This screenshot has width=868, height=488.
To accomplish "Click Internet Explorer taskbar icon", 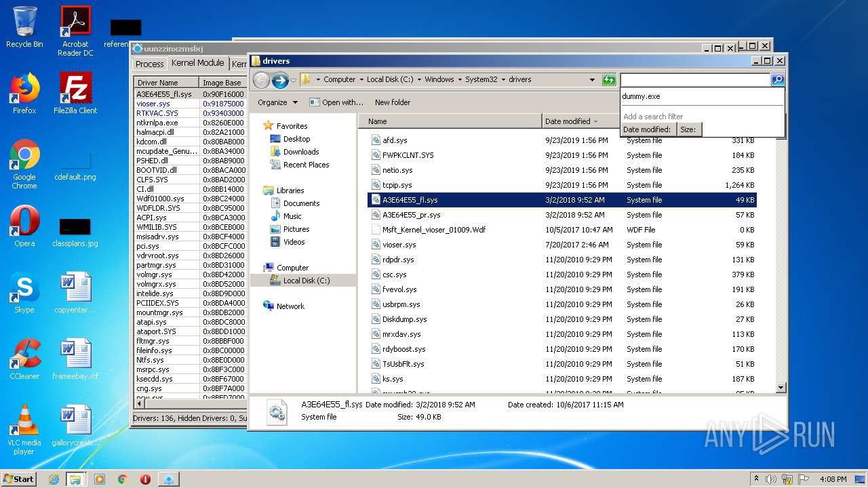I will [x=54, y=479].
